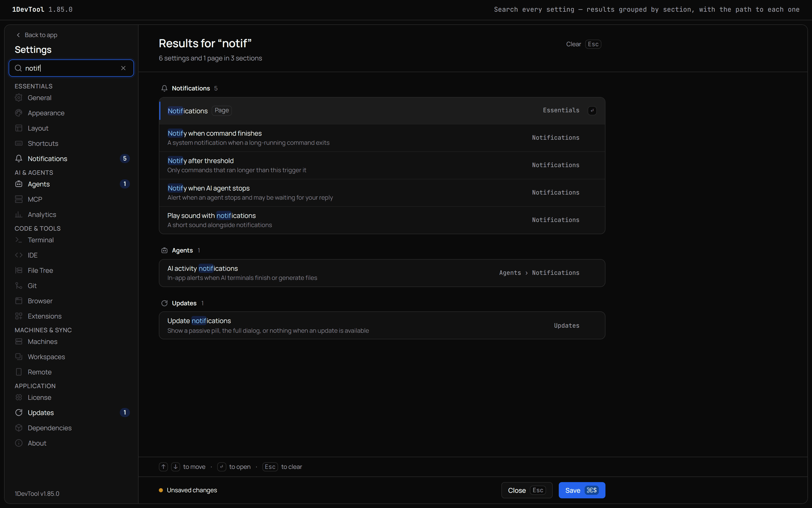Open the IDE code brackets icon
Screen dimensions: 812x508
(x=19, y=255)
